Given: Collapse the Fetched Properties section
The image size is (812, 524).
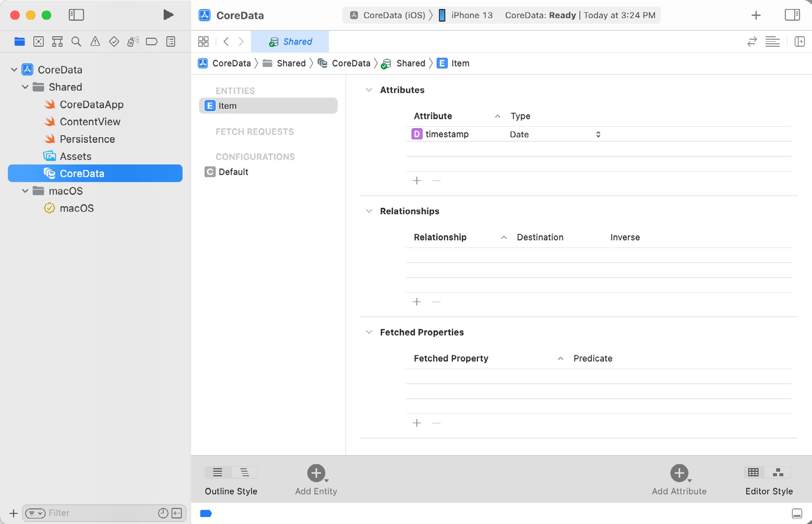Looking at the screenshot, I should pos(369,332).
